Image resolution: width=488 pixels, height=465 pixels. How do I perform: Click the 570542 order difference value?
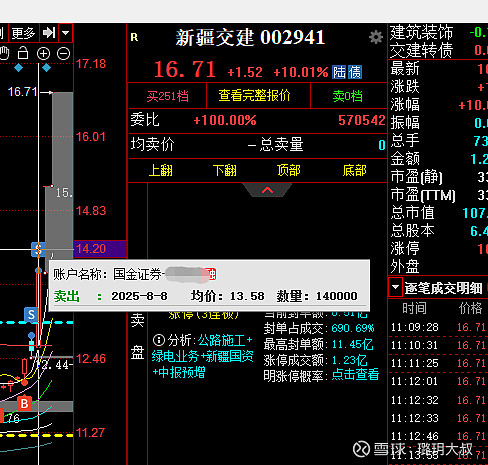pyautogui.click(x=362, y=120)
